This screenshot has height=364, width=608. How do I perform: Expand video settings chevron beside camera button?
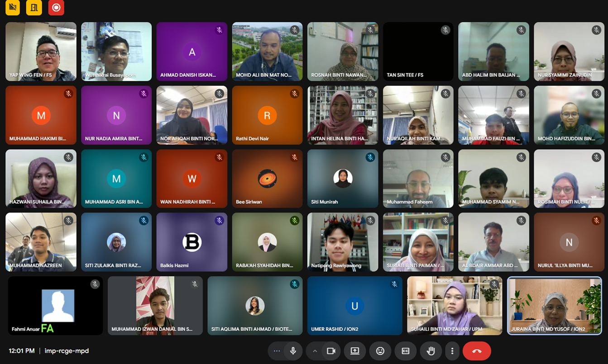315,351
